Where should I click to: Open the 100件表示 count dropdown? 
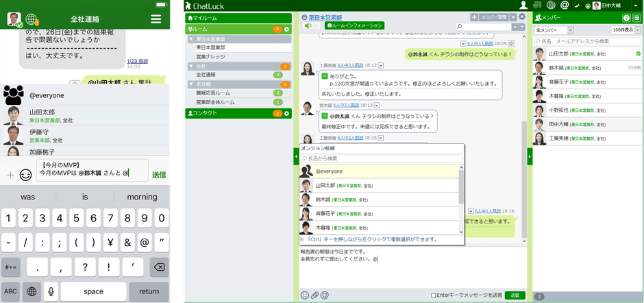coord(626,30)
